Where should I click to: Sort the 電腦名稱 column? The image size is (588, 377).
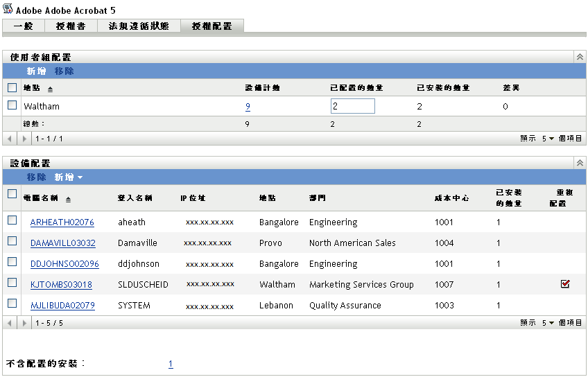(x=68, y=200)
